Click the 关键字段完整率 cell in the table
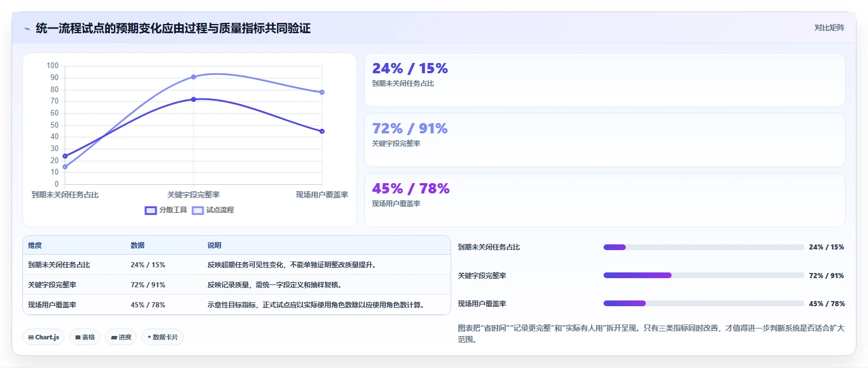The height and width of the screenshot is (368, 868). click(52, 285)
